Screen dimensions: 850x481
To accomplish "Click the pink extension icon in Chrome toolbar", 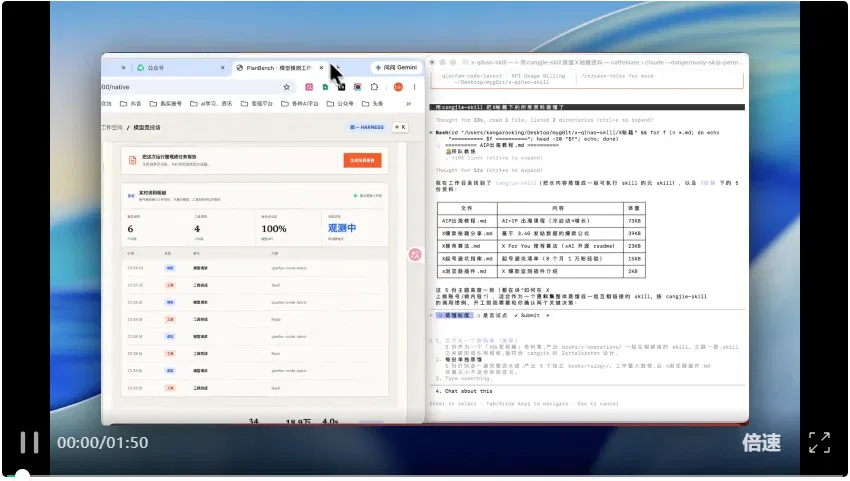I will tap(308, 87).
